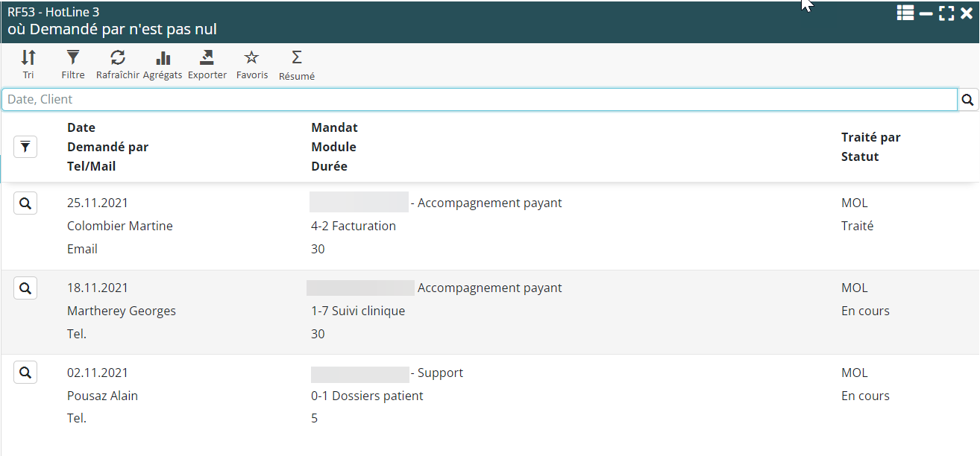Open column filter button in header
980x456 pixels.
[x=25, y=147]
